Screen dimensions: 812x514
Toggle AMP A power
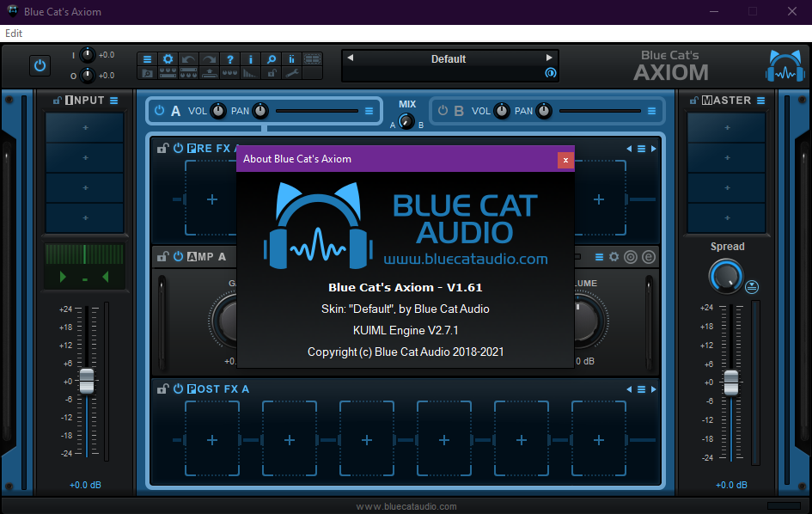(178, 256)
